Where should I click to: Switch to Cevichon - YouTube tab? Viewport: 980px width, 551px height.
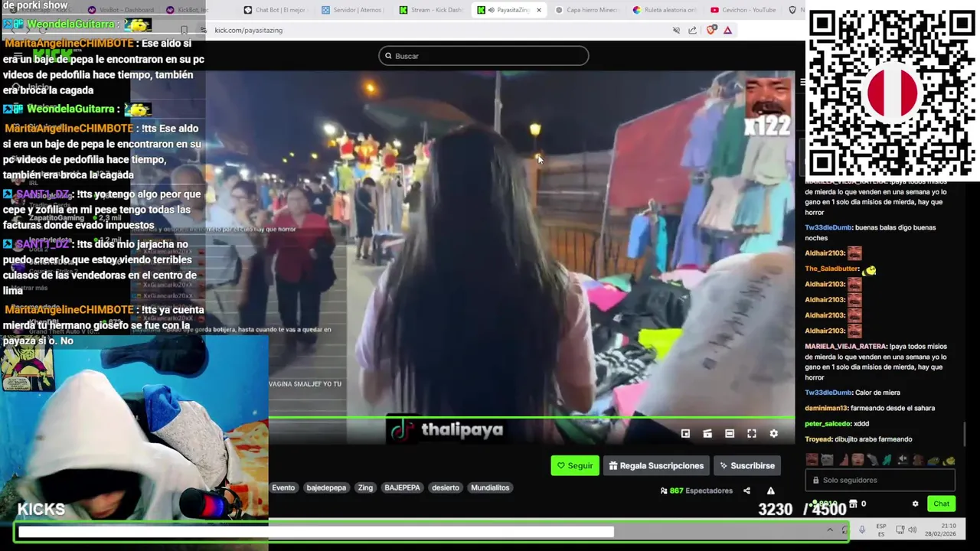tap(742, 10)
